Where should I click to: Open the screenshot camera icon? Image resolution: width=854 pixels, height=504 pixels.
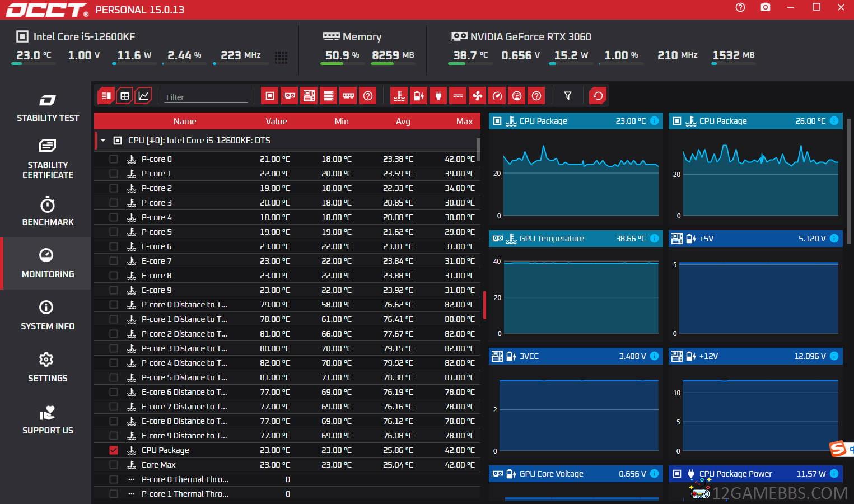click(766, 7)
